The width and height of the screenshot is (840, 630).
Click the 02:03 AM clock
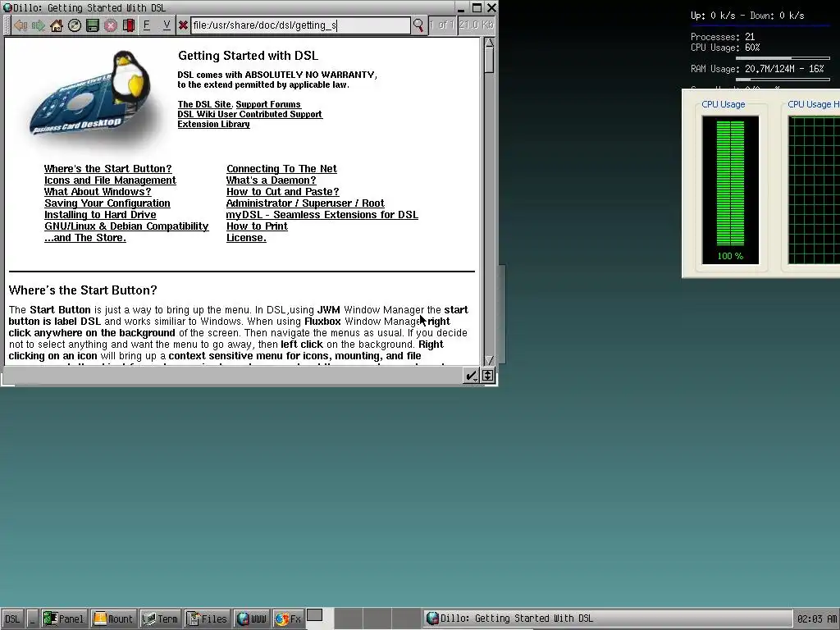coord(817,619)
